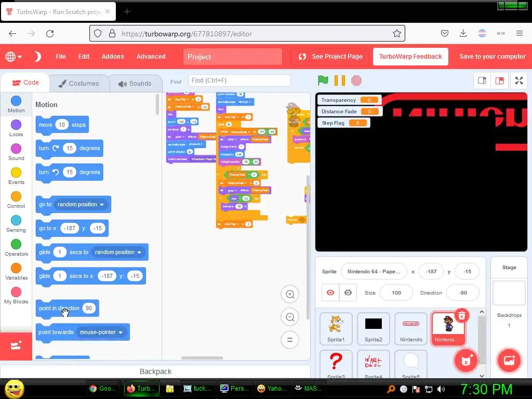This screenshot has height=399, width=532.
Task: Click the Find (Ctrl+F) search box
Action: pyautogui.click(x=239, y=81)
